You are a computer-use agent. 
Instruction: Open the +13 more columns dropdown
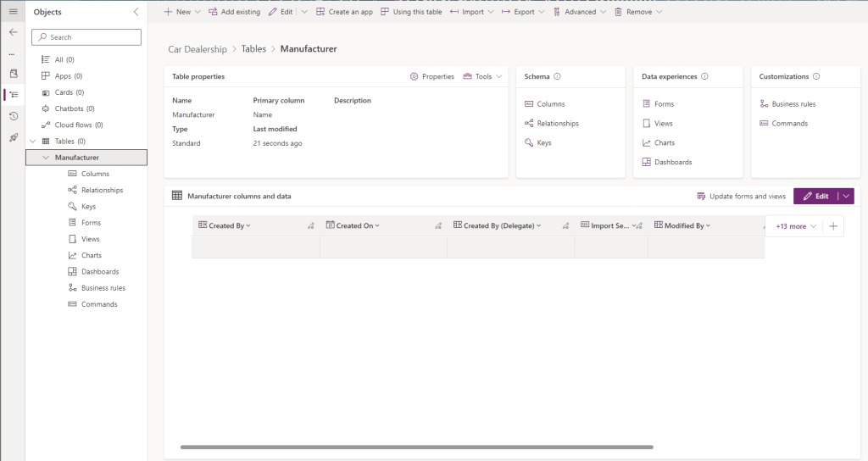click(796, 226)
